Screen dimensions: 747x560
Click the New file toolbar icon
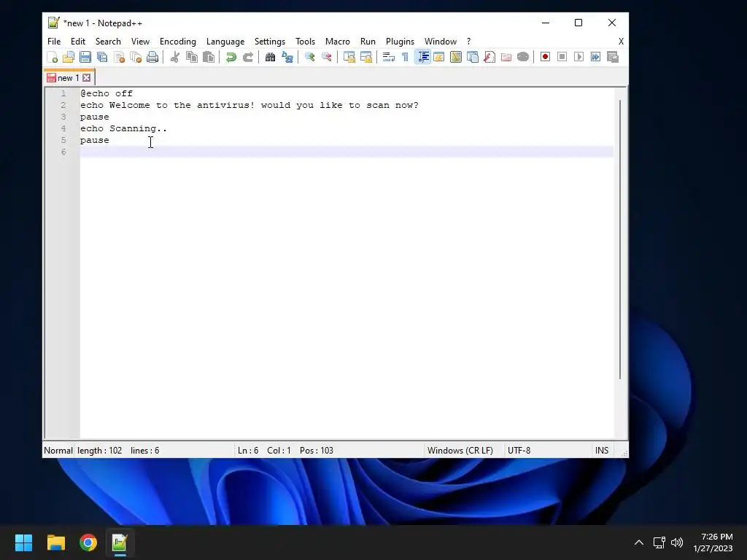[53, 57]
